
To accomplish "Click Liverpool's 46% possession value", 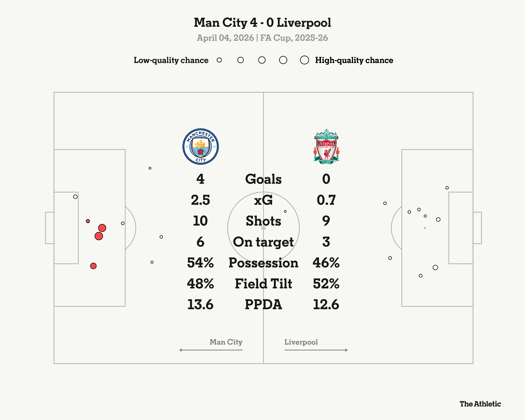I will pyautogui.click(x=326, y=263).
